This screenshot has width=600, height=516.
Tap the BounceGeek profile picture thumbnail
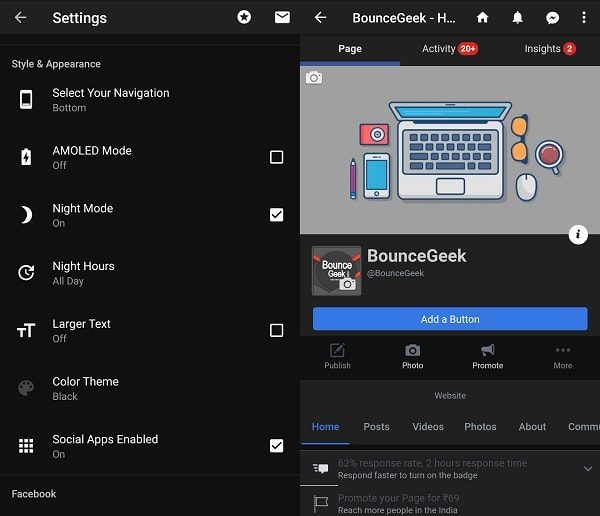336,271
